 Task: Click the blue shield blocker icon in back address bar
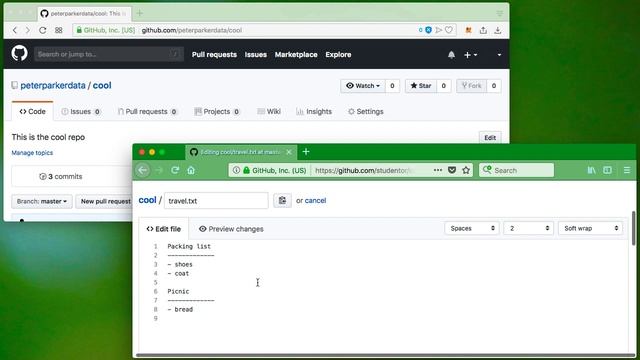tap(428, 30)
